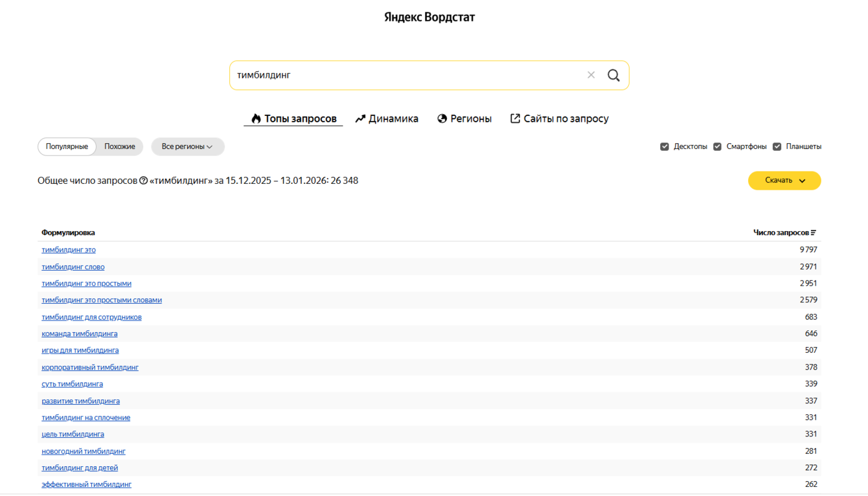
Task: Click the flame icon of Топы запросов
Action: coord(256,118)
